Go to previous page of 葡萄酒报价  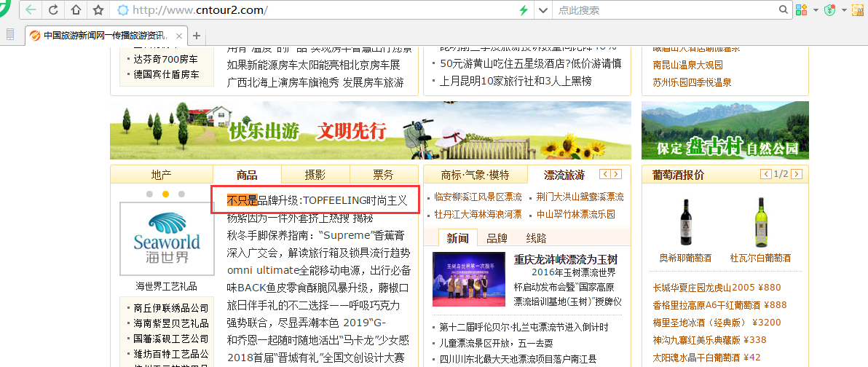[766, 174]
